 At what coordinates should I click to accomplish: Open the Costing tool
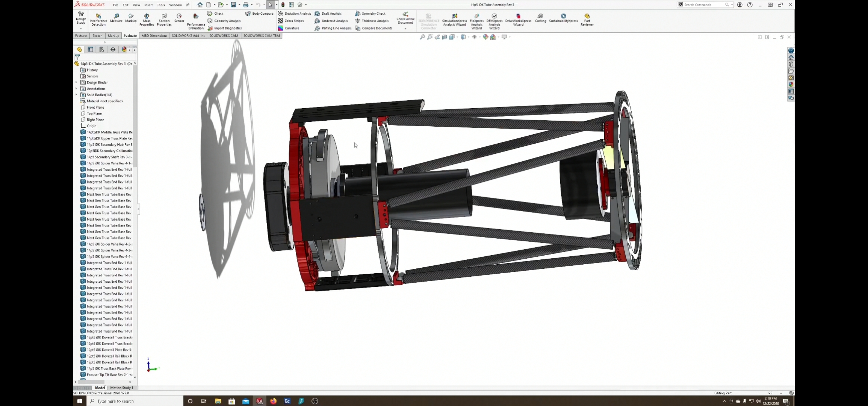[540, 18]
